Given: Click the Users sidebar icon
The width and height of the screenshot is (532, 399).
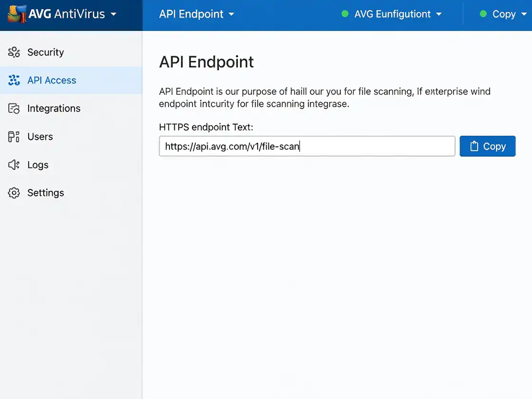Looking at the screenshot, I should click(14, 136).
